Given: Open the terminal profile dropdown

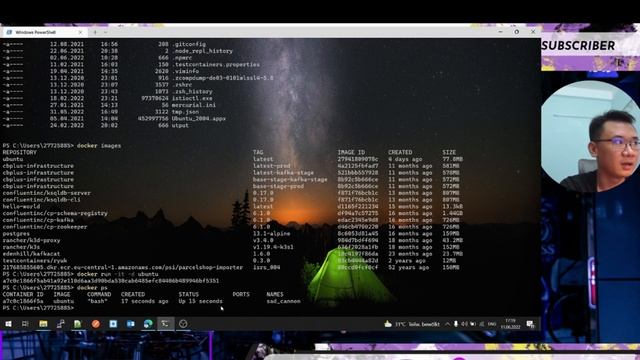Looking at the screenshot, I should tap(106, 32).
